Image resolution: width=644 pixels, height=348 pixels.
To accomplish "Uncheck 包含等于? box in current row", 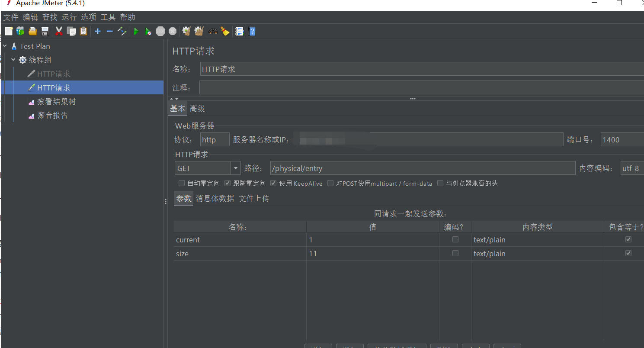I will coord(628,239).
